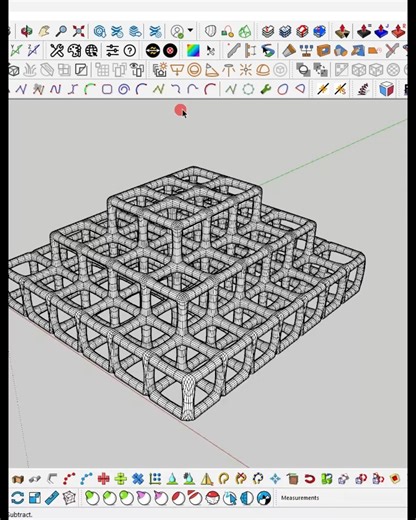Select the purple spiral curve tool
Viewport: 416px width, 520px height.
[x=124, y=89]
